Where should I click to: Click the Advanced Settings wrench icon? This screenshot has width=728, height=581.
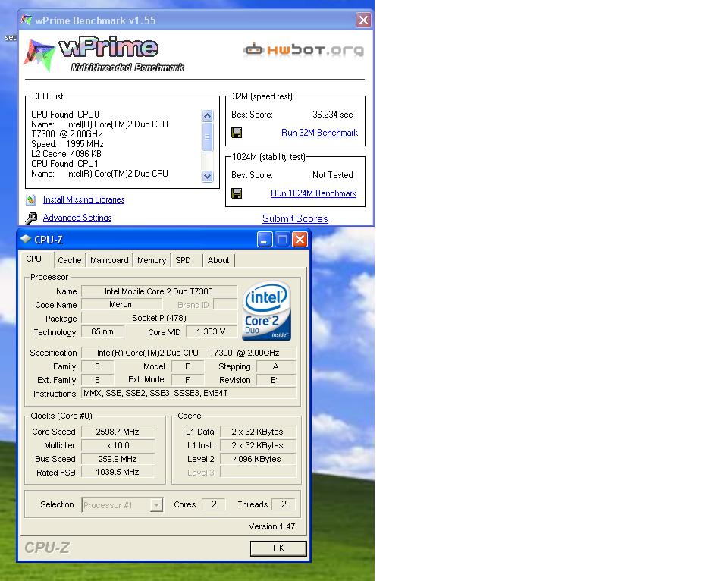tap(31, 218)
